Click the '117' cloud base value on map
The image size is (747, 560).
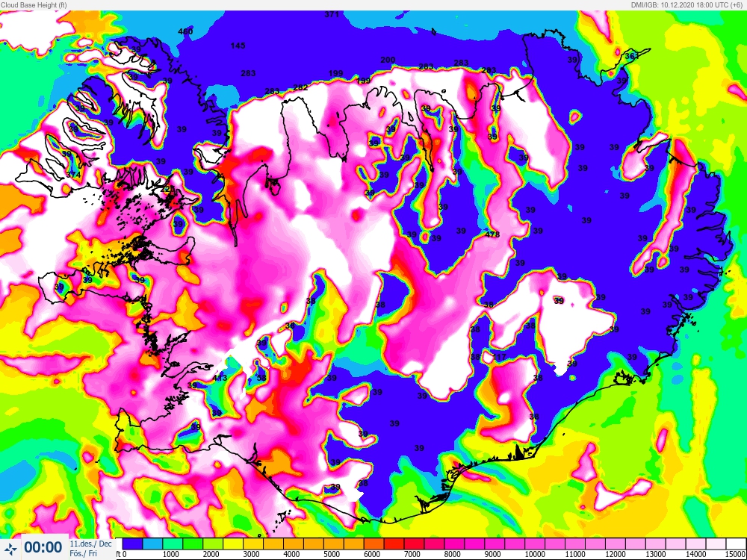[x=499, y=357]
